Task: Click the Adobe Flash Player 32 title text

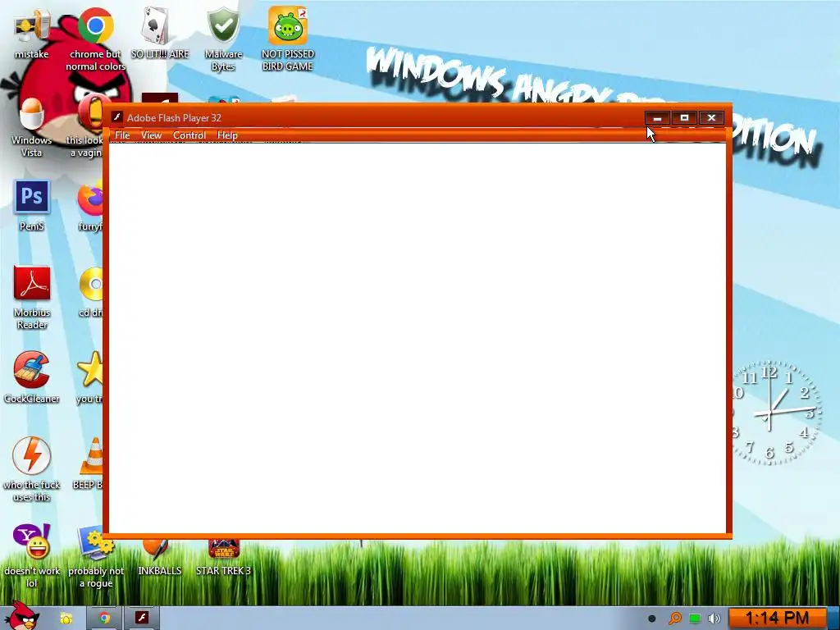Action: coord(174,118)
